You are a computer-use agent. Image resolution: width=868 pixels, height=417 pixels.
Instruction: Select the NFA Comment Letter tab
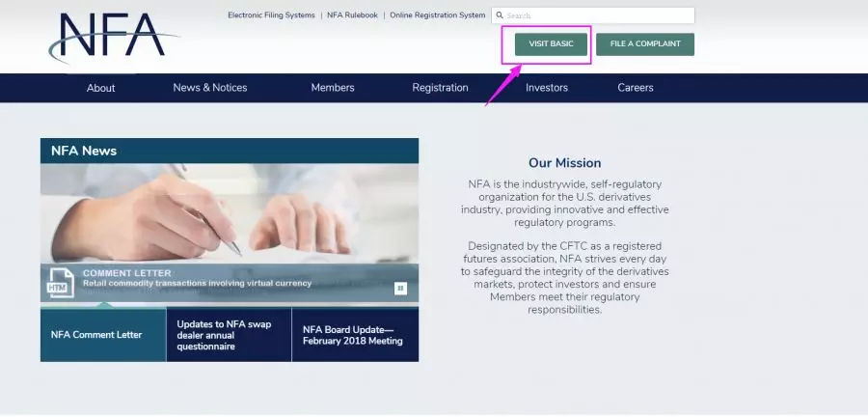pos(103,335)
